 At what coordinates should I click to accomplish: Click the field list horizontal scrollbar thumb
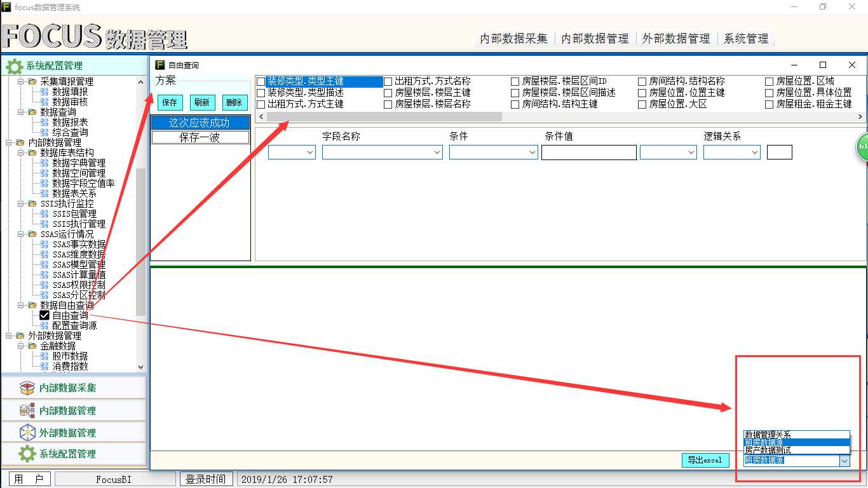(x=384, y=117)
